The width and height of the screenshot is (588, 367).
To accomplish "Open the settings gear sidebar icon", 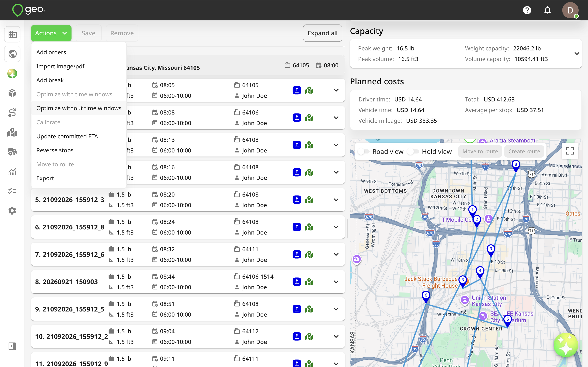I will click(x=12, y=211).
